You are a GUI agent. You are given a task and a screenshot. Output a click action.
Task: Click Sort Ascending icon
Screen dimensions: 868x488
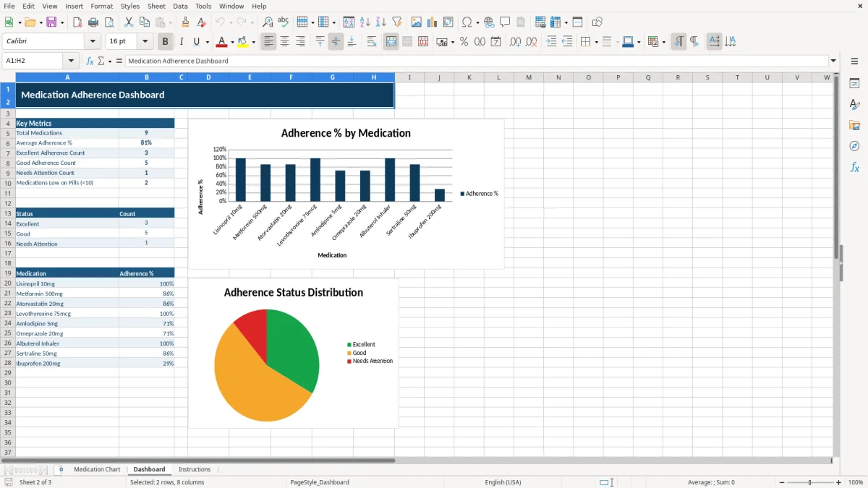[x=365, y=22]
